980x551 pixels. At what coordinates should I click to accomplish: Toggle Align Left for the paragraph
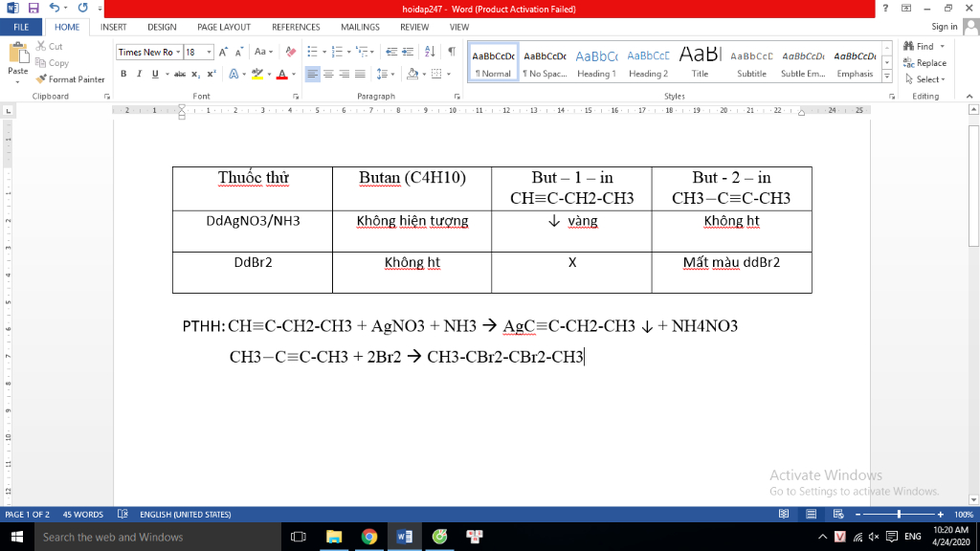coord(313,75)
